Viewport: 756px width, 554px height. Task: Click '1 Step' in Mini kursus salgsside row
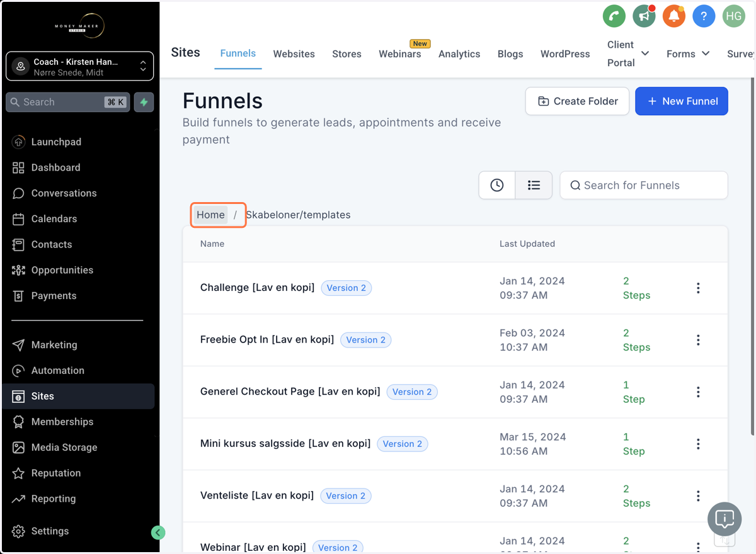pos(634,444)
